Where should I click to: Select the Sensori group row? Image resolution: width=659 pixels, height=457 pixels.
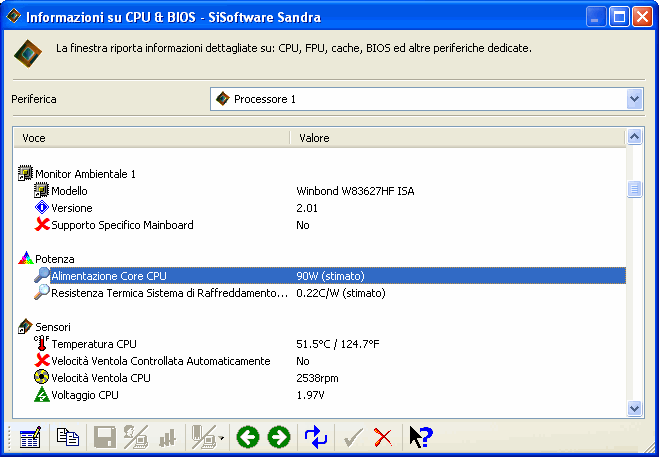pos(320,327)
